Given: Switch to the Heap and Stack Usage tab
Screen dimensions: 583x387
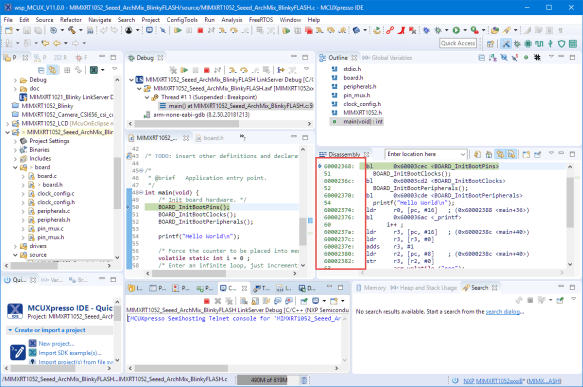Looking at the screenshot, I should coord(424,288).
